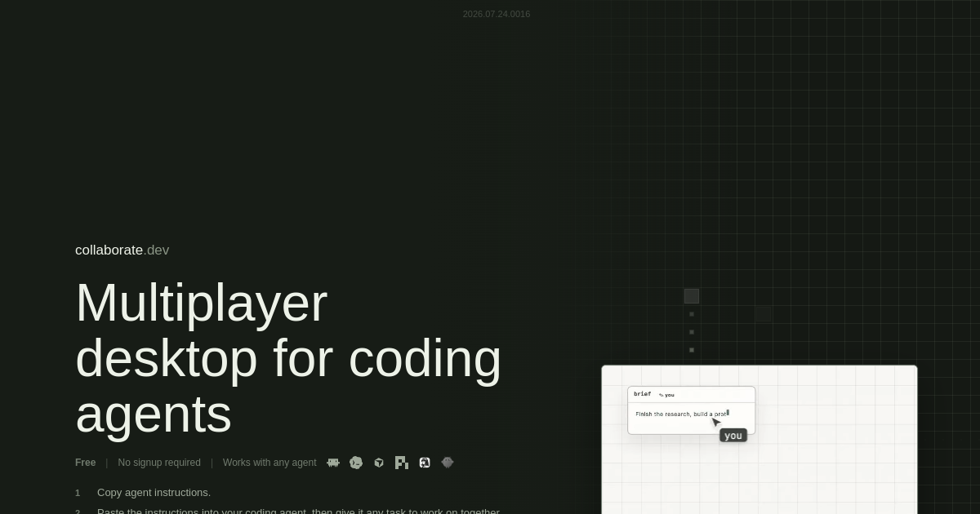Click the brief text "Finish the research, build a prot"
Image resolution: width=980 pixels, height=514 pixels.
click(681, 414)
